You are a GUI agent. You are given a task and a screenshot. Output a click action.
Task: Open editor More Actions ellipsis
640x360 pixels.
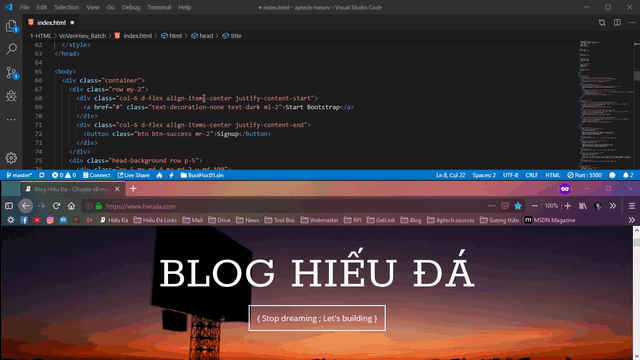click(632, 22)
